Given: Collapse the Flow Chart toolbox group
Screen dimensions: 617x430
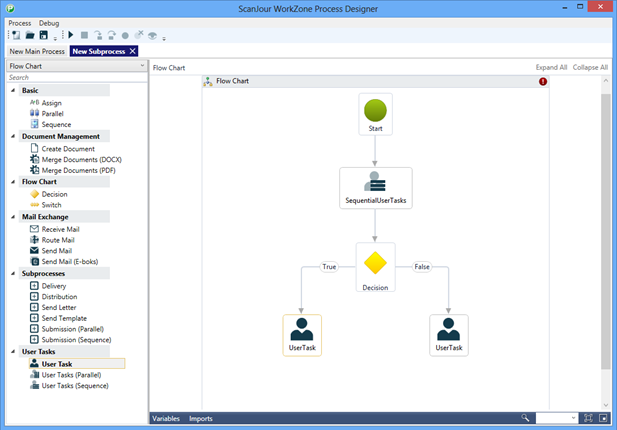Looking at the screenshot, I should [13, 182].
